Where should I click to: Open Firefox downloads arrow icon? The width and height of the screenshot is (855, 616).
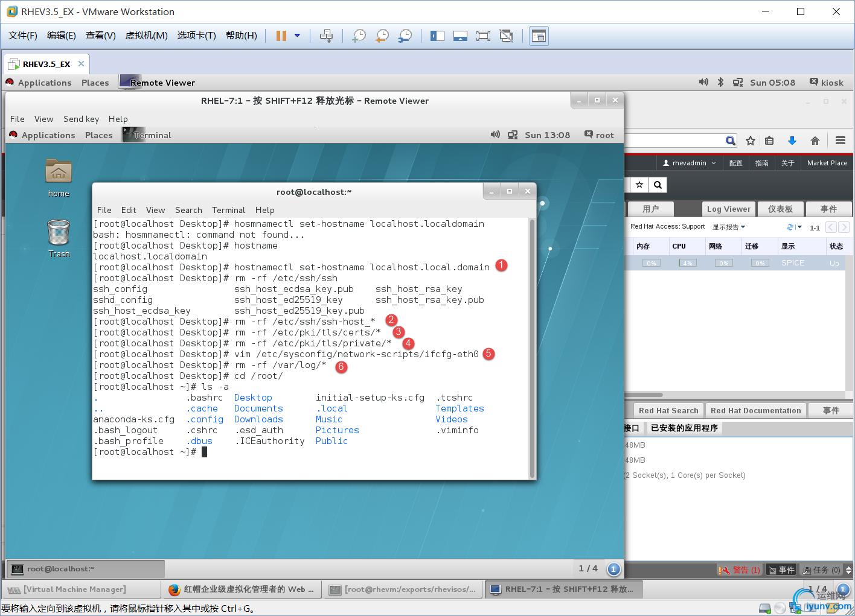click(792, 141)
